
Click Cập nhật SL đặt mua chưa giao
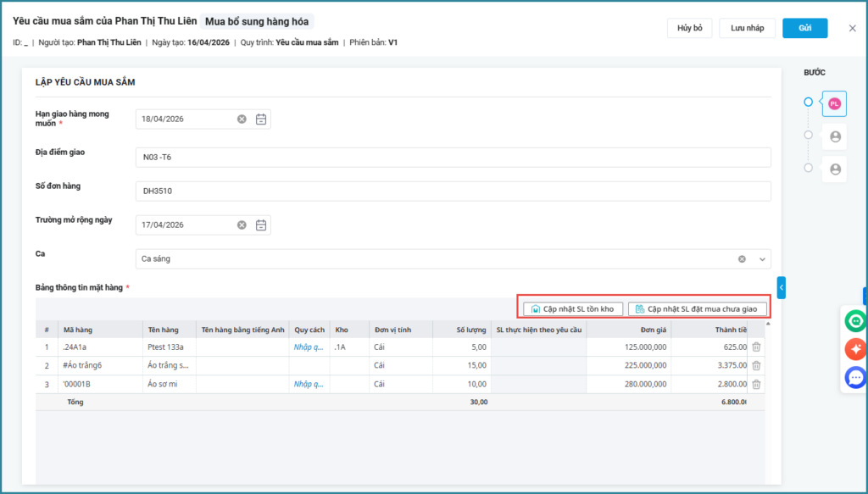[697, 309]
